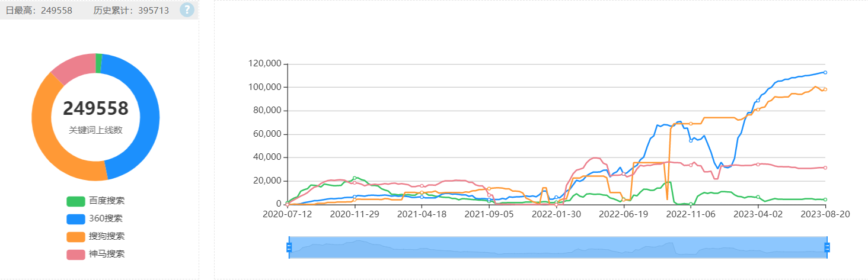Click the question mark help icon
This screenshot has height=280, width=868.
click(187, 9)
